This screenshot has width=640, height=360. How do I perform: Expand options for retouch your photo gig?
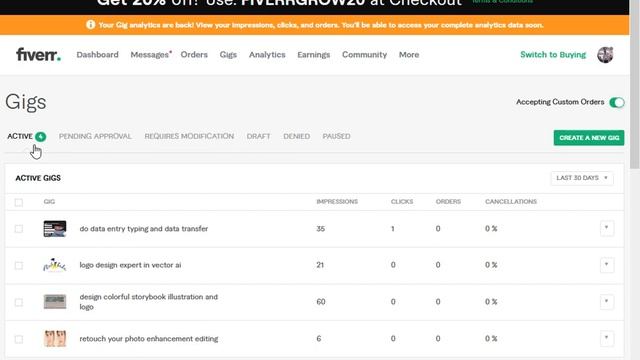(607, 338)
